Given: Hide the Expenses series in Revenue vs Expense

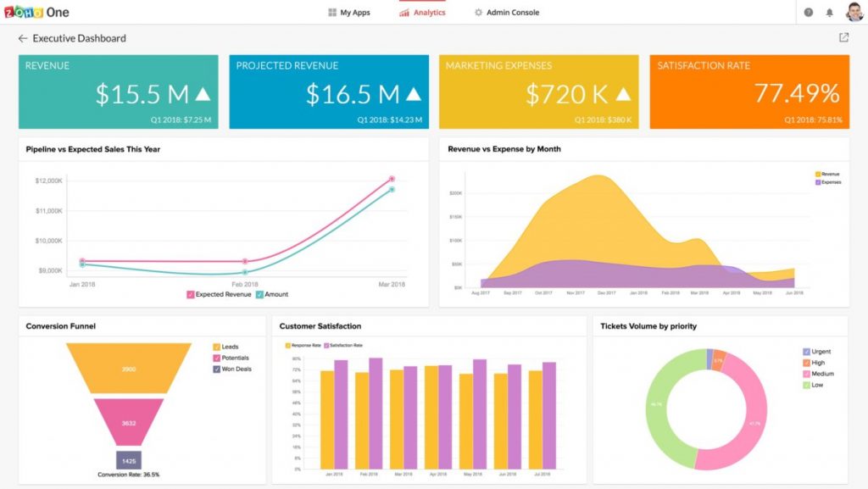Looking at the screenshot, I should 829,181.
